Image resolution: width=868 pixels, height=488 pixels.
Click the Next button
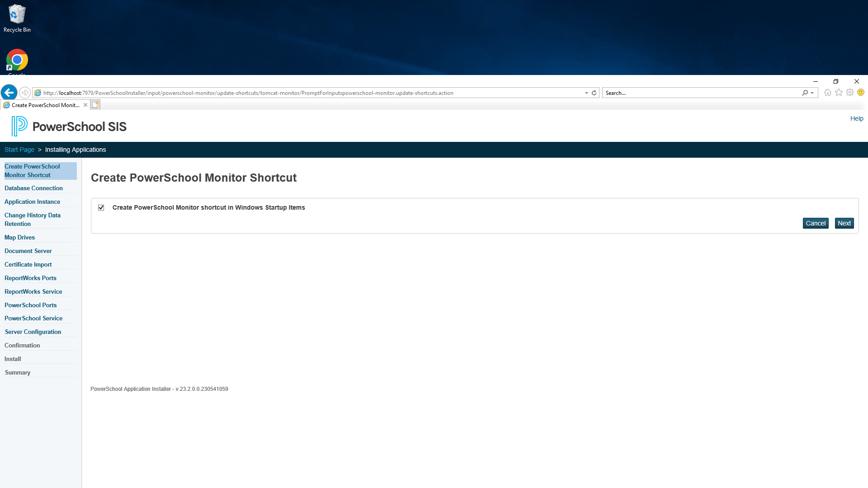point(844,223)
